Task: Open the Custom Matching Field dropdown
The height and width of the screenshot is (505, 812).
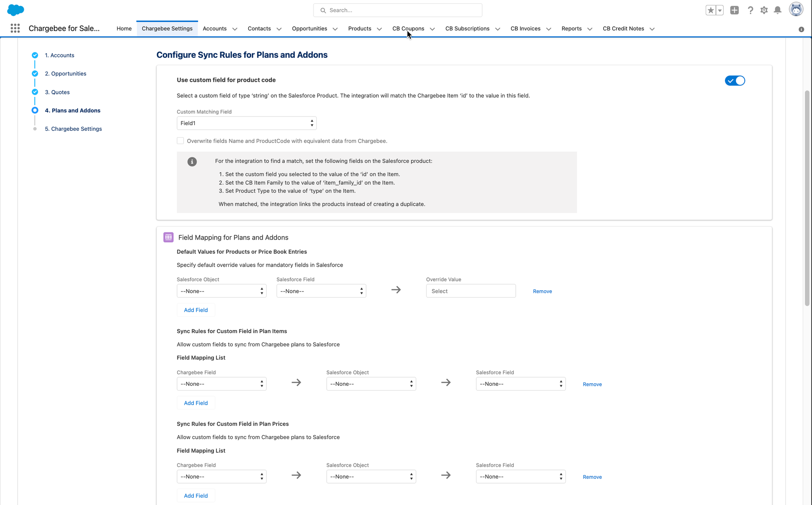Action: pos(247,123)
